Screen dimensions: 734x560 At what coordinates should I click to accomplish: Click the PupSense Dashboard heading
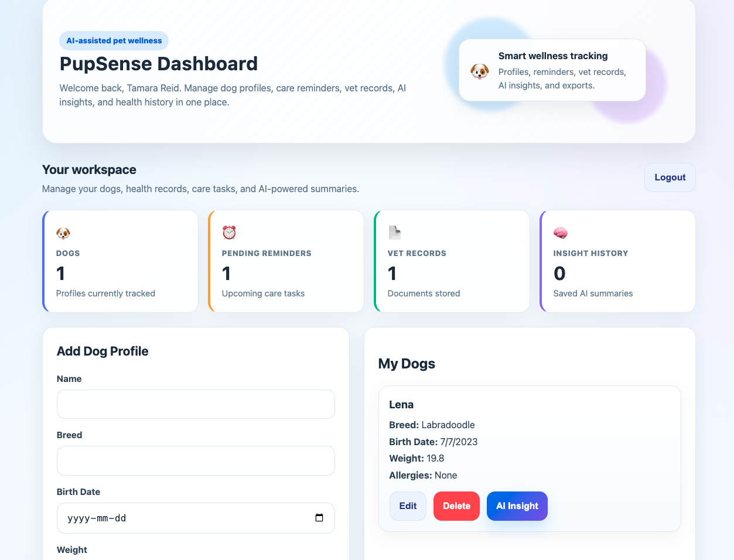(158, 63)
